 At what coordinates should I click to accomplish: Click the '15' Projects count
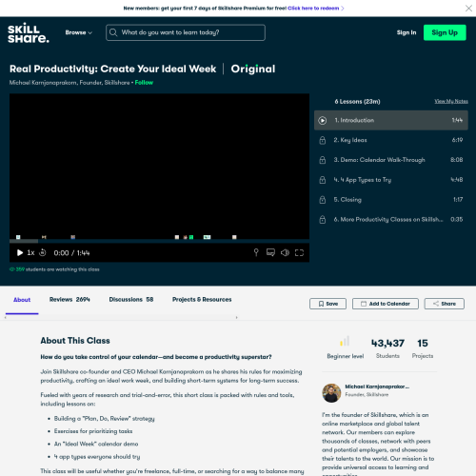(423, 343)
